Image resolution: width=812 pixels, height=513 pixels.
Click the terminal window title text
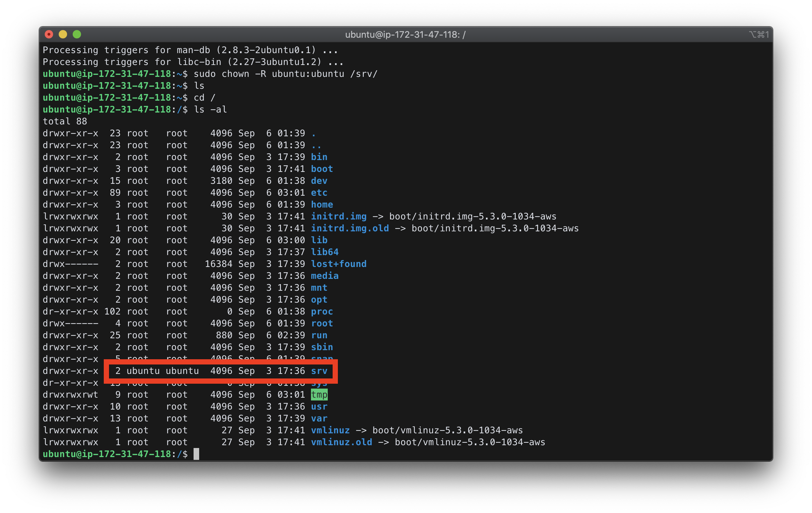point(405,35)
